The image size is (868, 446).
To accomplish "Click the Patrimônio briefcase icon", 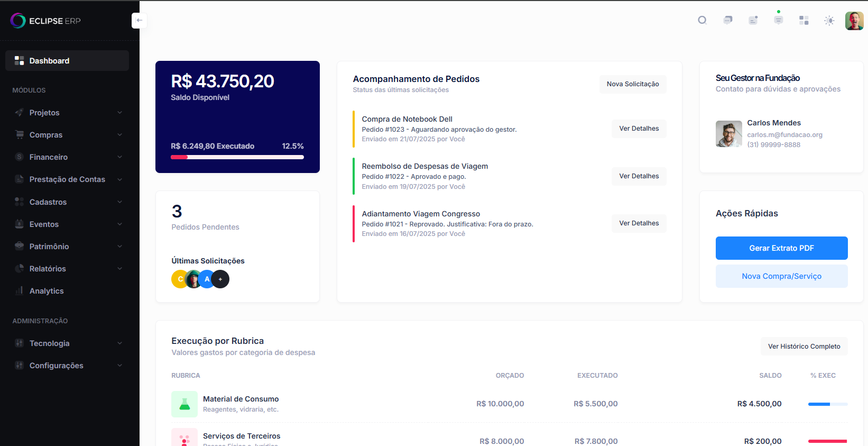I will [x=19, y=247].
